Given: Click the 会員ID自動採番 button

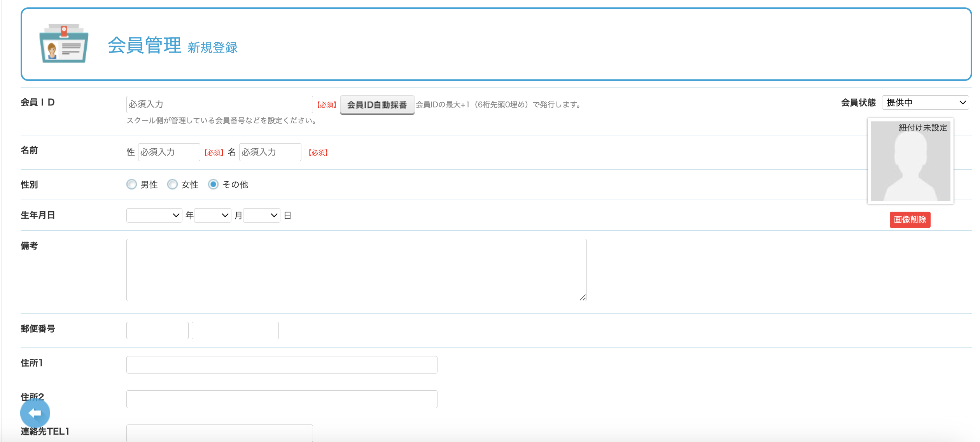Looking at the screenshot, I should 377,105.
